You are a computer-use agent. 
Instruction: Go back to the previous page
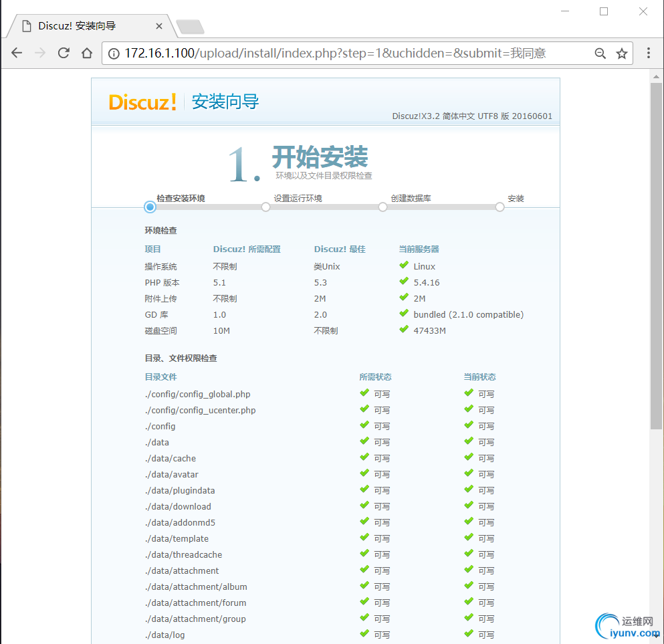click(x=17, y=53)
